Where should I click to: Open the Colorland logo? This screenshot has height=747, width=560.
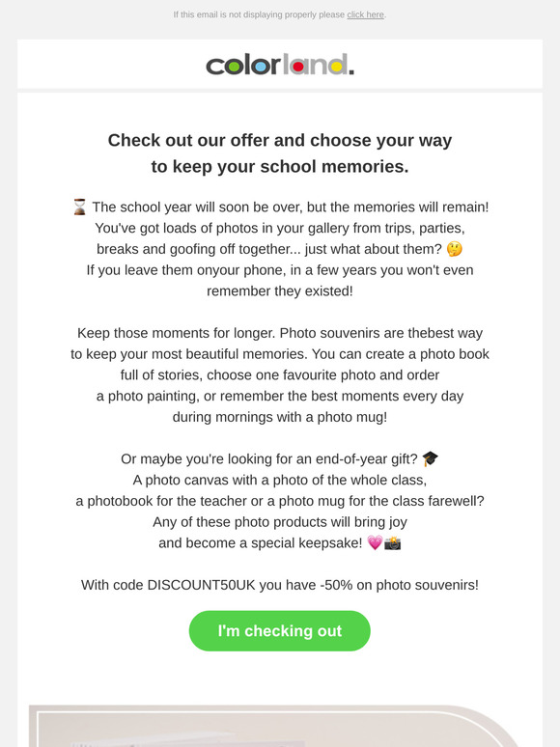280,65
